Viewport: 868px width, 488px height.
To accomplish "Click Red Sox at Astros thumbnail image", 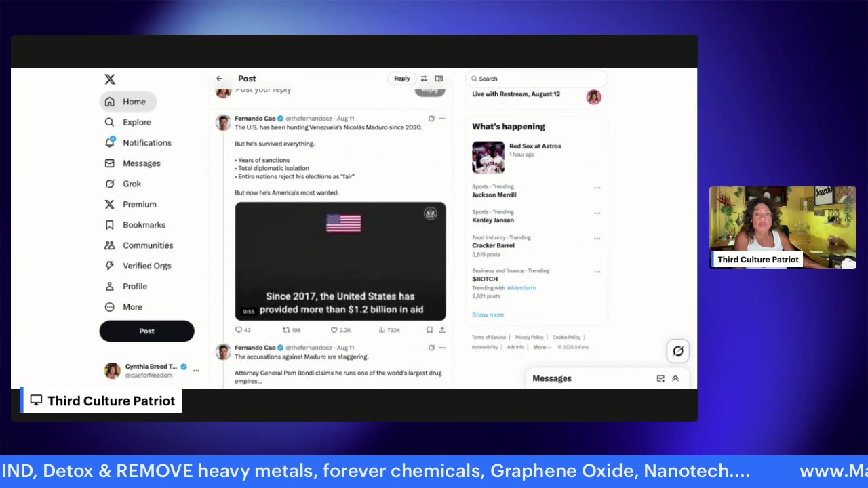I will click(x=488, y=157).
